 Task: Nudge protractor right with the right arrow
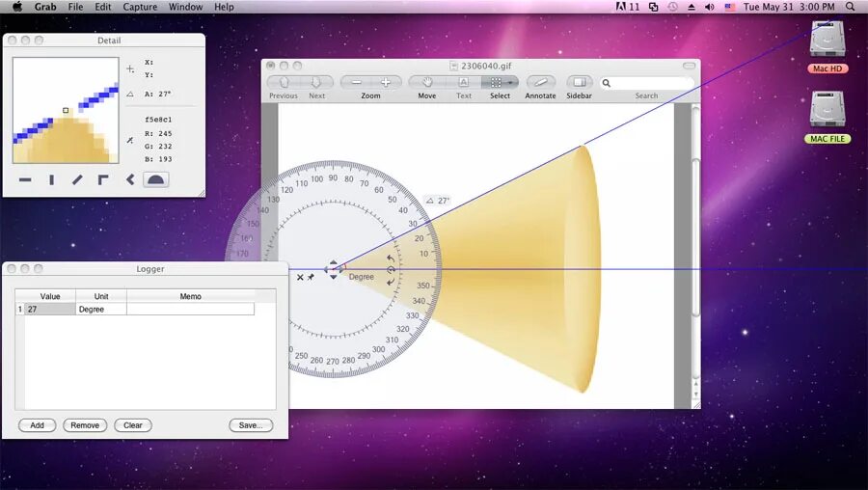[x=341, y=270]
